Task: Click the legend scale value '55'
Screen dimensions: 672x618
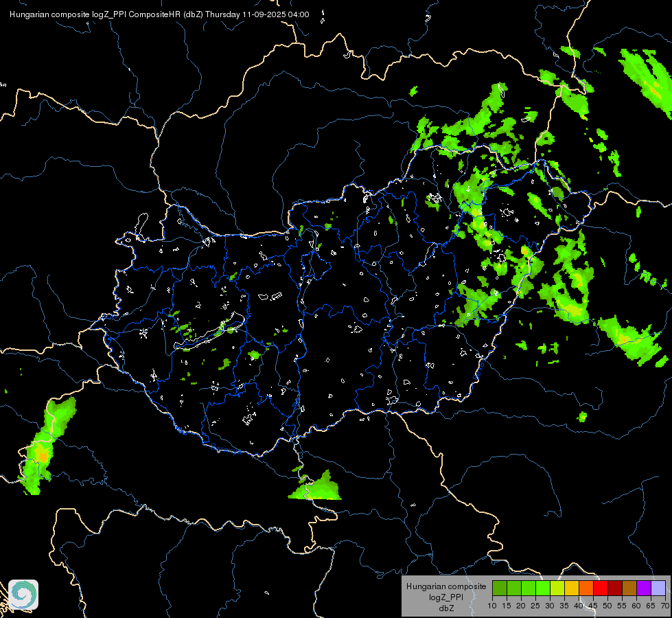Action: 622,606
